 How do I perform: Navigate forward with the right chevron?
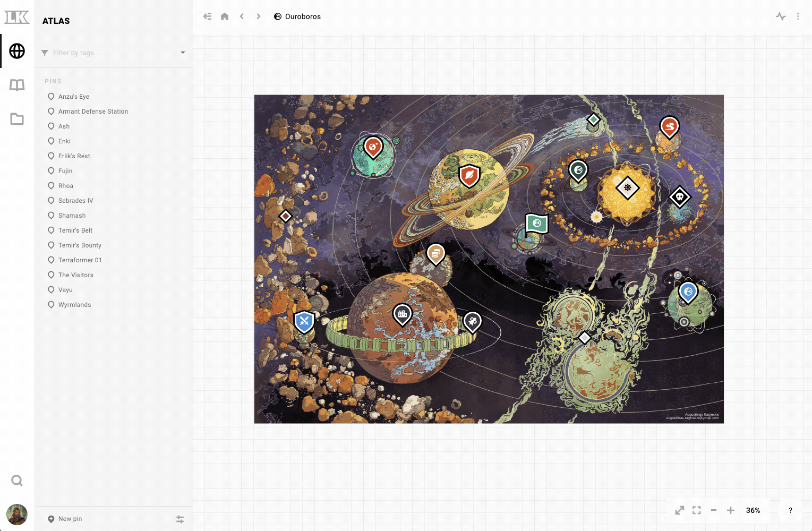tap(259, 16)
